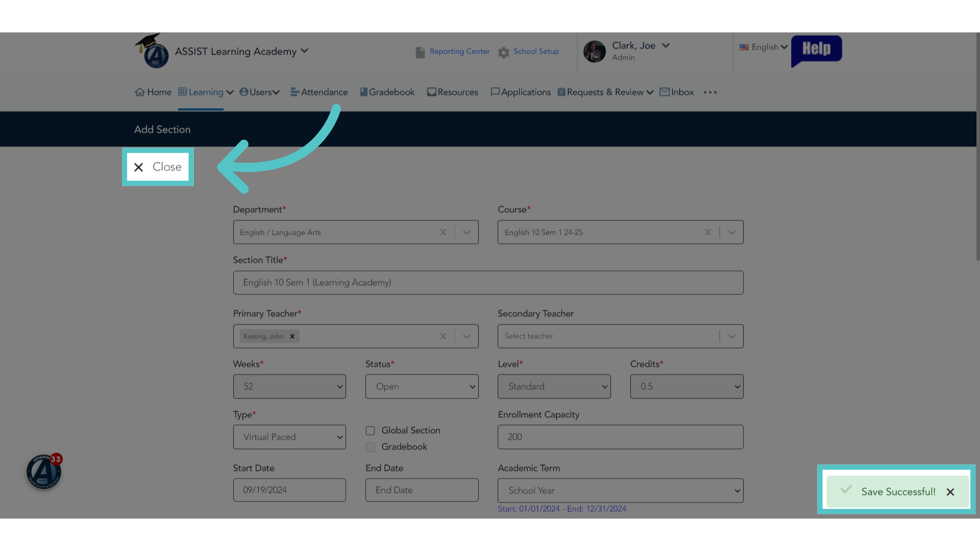Toggle the Gradebook checkbox
The height and width of the screenshot is (551, 980).
[x=370, y=447]
